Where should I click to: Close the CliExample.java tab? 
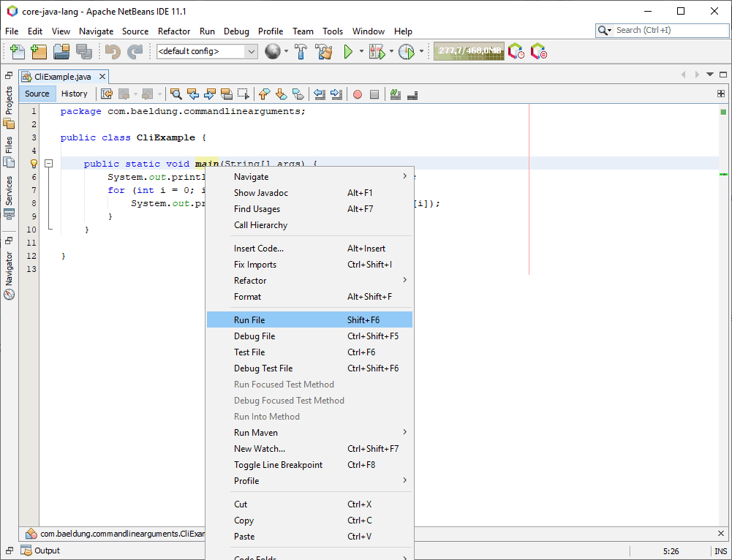[x=102, y=76]
